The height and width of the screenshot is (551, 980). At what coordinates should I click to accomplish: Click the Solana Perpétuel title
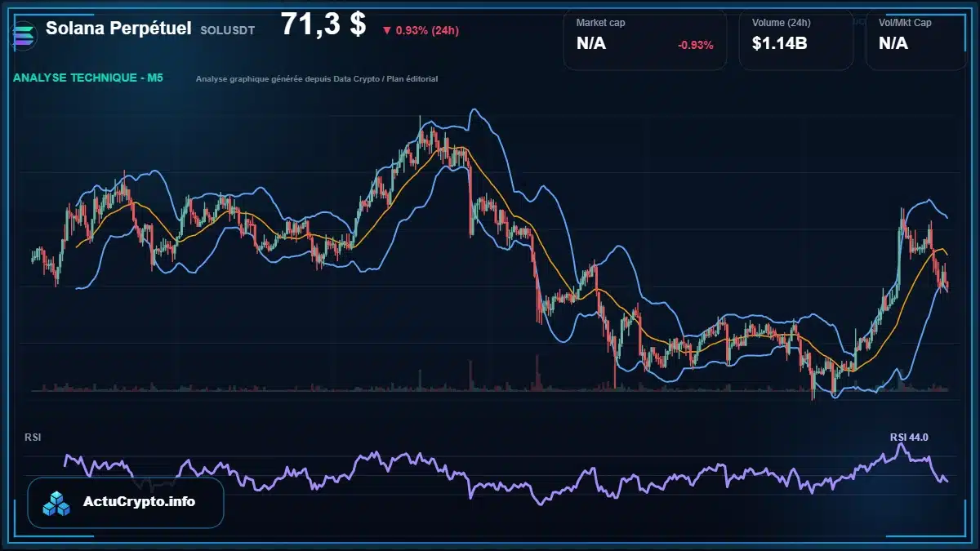coord(118,29)
